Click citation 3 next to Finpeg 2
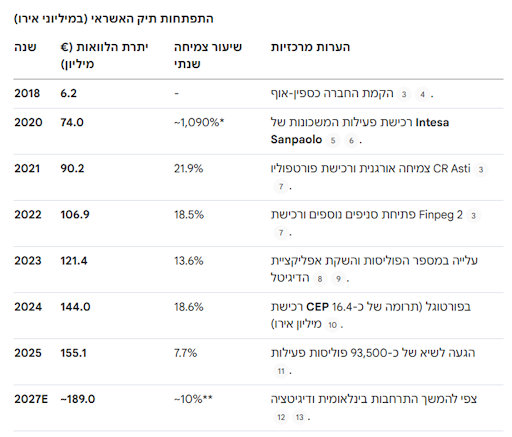The height and width of the screenshot is (437, 512). coord(473,216)
